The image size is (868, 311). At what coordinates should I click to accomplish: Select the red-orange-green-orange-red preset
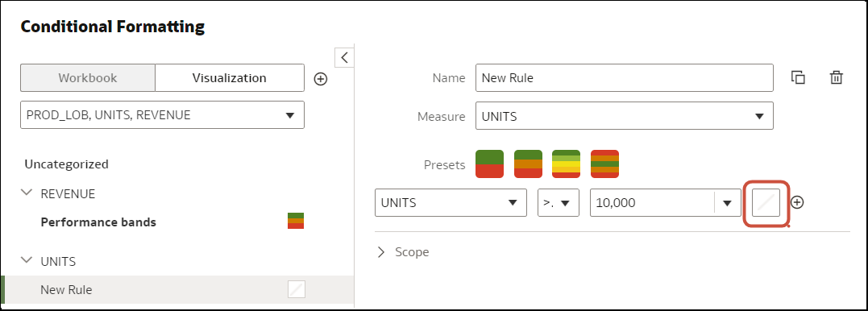click(605, 164)
